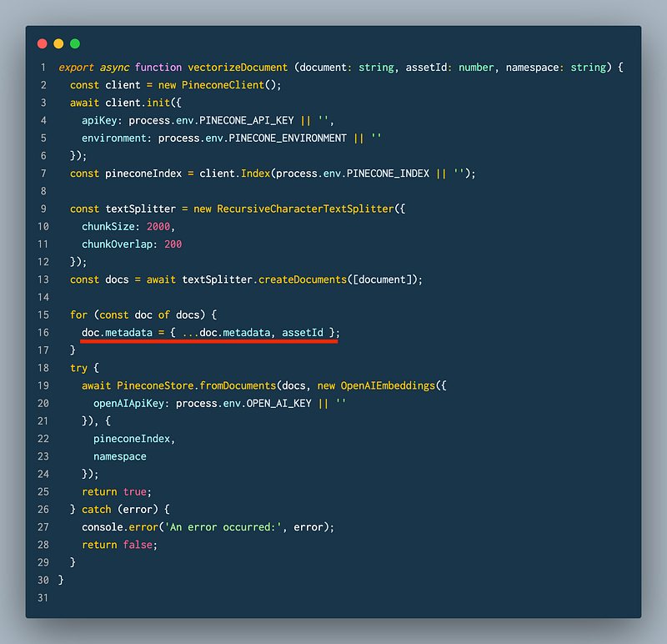Click line number 31 in gutter
The image size is (667, 644).
[x=43, y=598]
